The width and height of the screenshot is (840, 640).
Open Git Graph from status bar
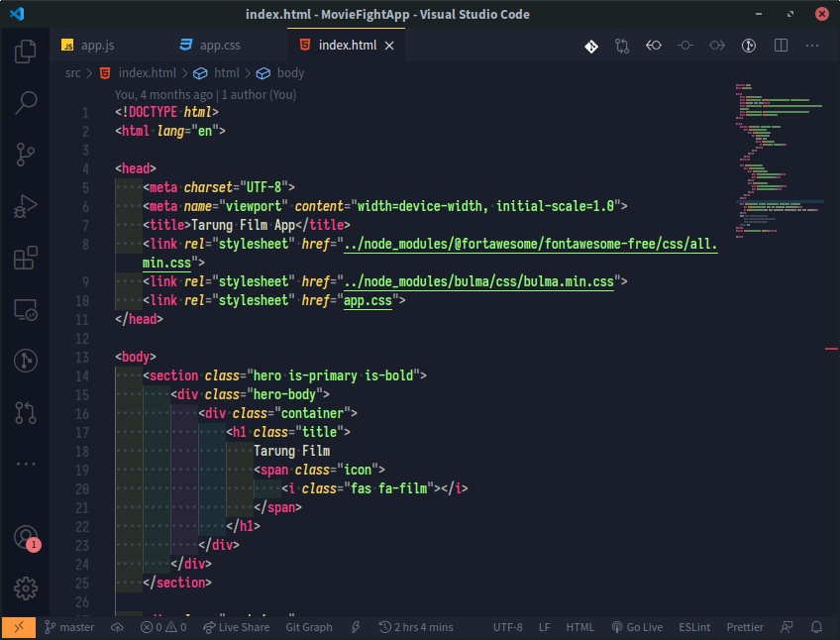click(x=309, y=627)
